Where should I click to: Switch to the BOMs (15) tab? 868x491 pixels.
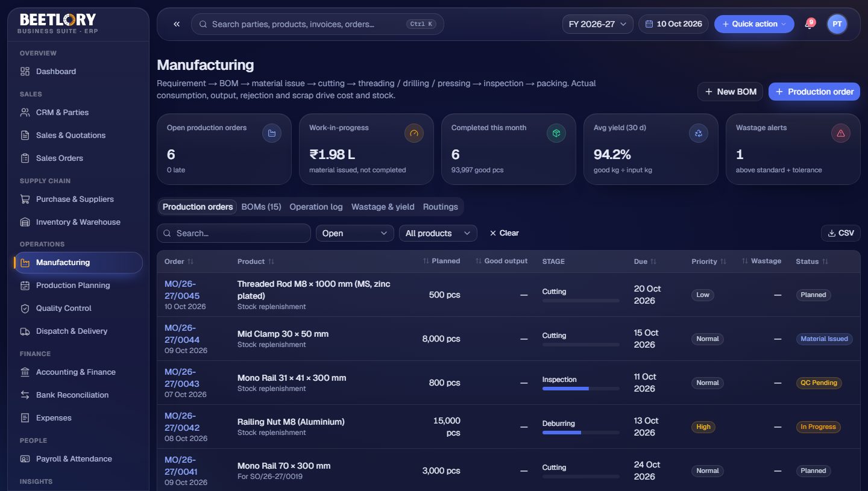[x=261, y=207]
